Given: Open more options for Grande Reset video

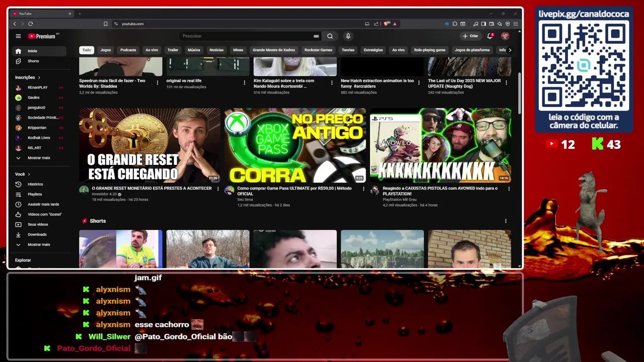Looking at the screenshot, I should pos(218,189).
